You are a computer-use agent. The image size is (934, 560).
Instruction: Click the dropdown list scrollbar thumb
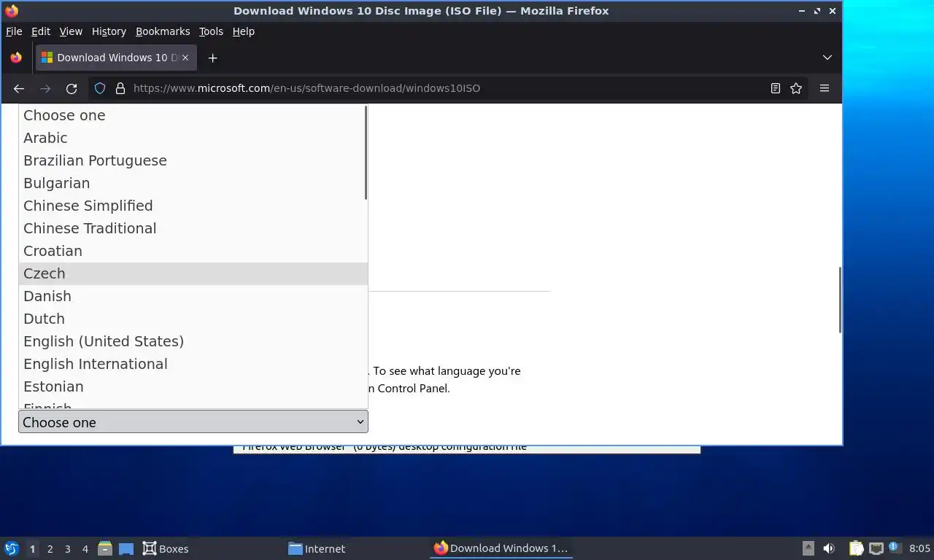[365, 154]
